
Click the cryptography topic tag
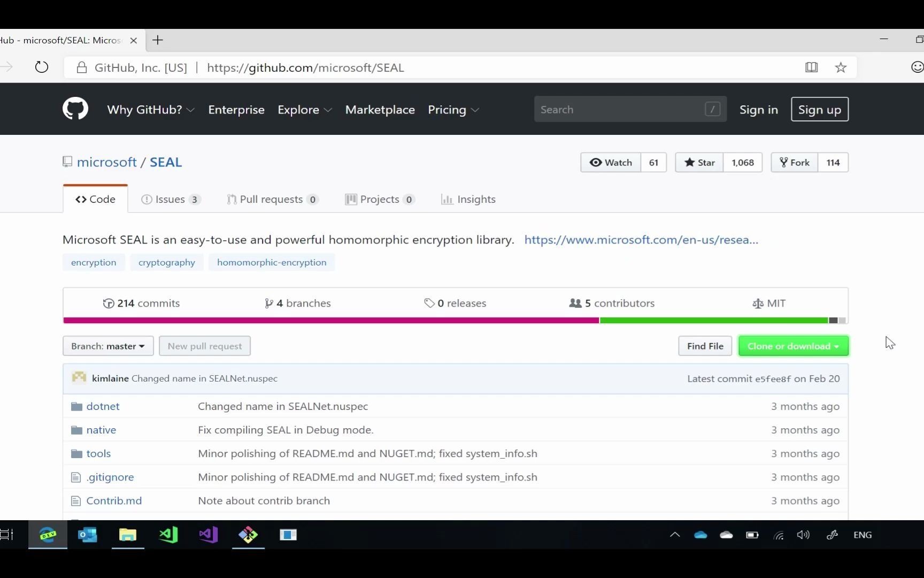(x=167, y=262)
